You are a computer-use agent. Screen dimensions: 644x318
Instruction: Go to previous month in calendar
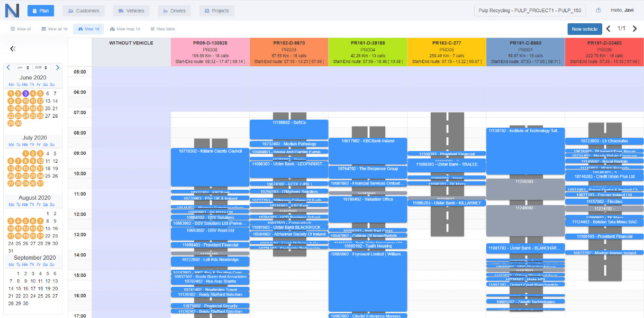tap(8, 67)
